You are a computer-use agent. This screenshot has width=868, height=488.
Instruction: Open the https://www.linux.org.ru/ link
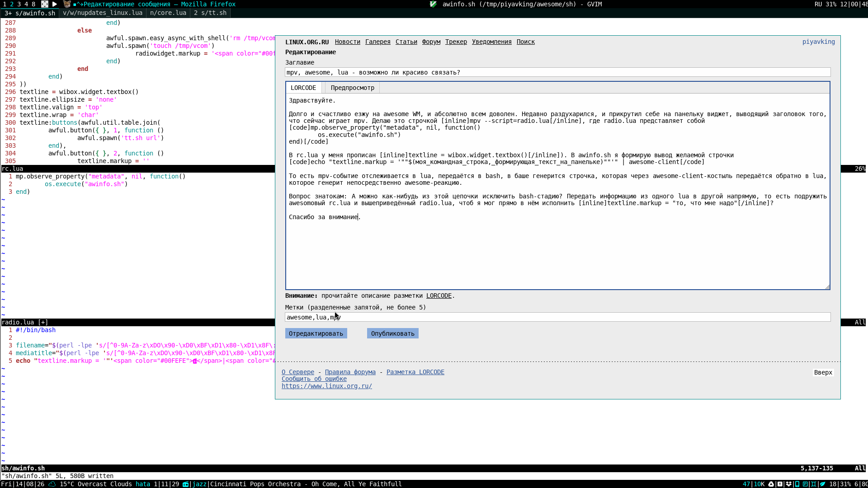[x=327, y=386]
